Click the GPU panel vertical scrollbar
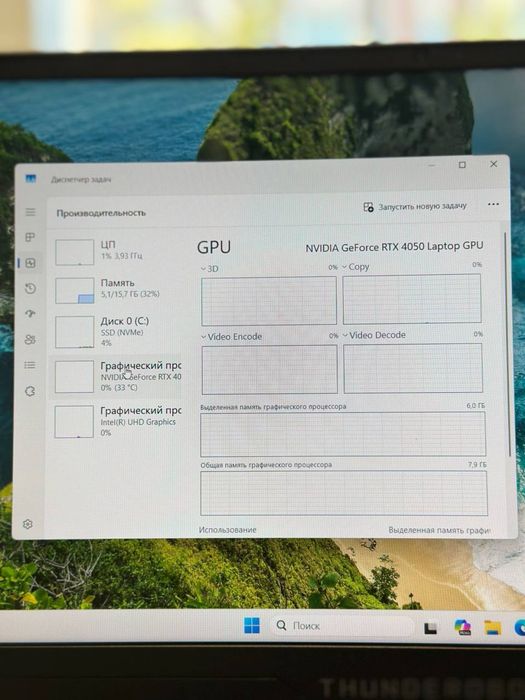 507,344
